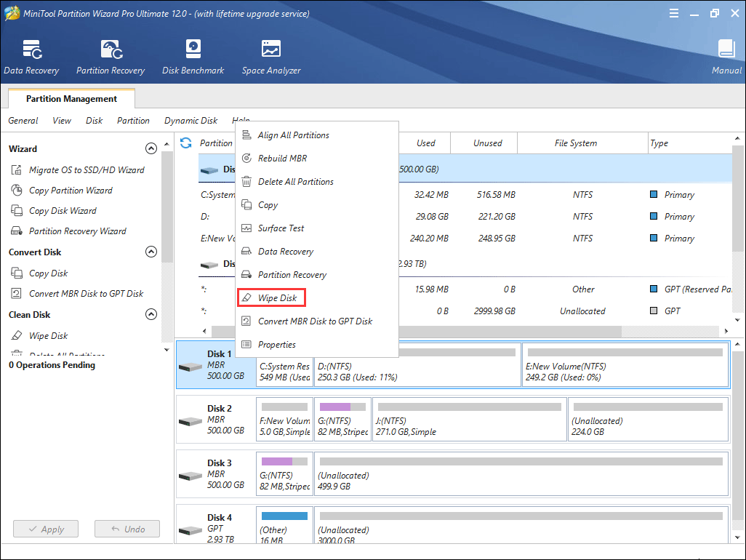Click the Apply button
Image resolution: width=746 pixels, height=560 pixels.
[x=45, y=529]
